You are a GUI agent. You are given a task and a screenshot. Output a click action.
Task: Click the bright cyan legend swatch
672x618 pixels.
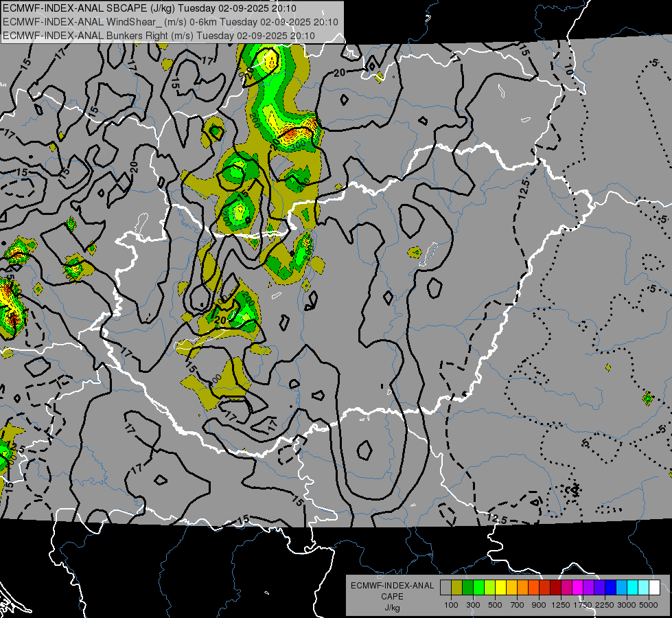(x=633, y=587)
